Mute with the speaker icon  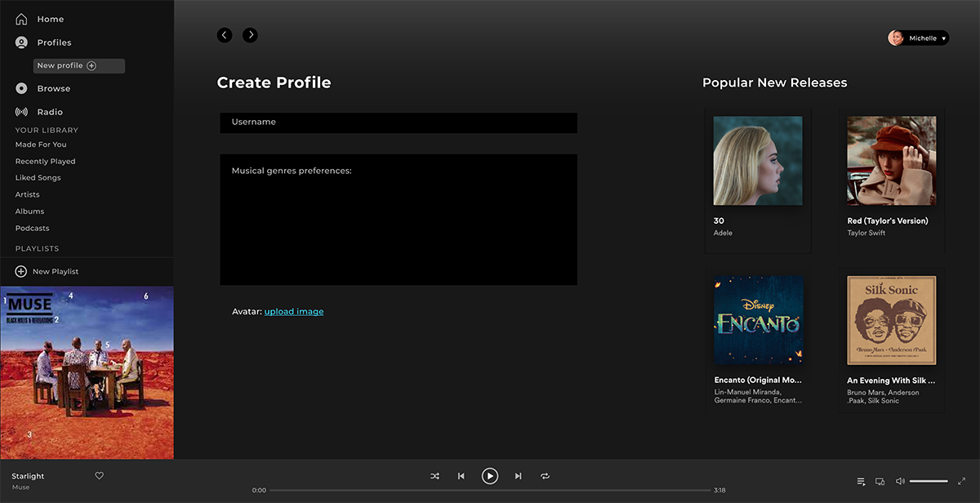[x=900, y=482]
